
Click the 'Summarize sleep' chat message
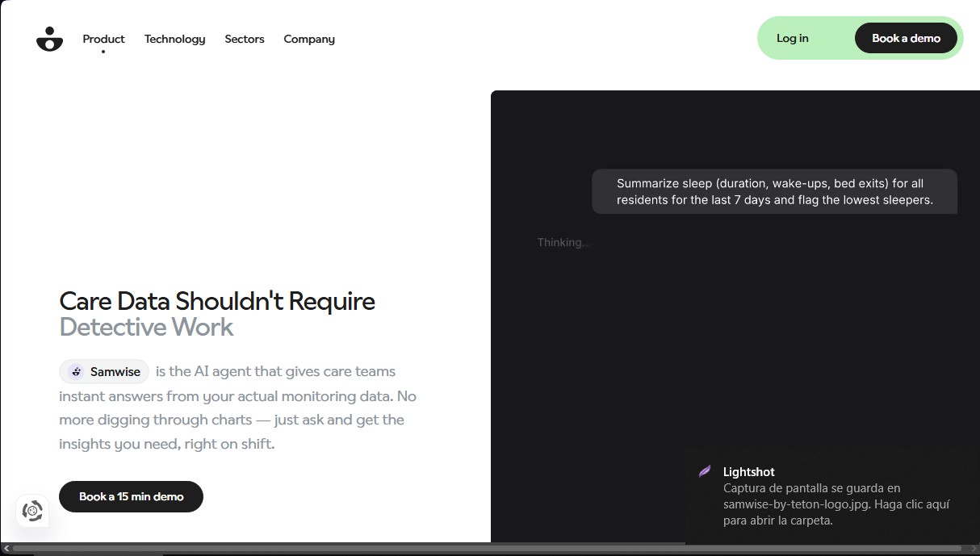[774, 191]
